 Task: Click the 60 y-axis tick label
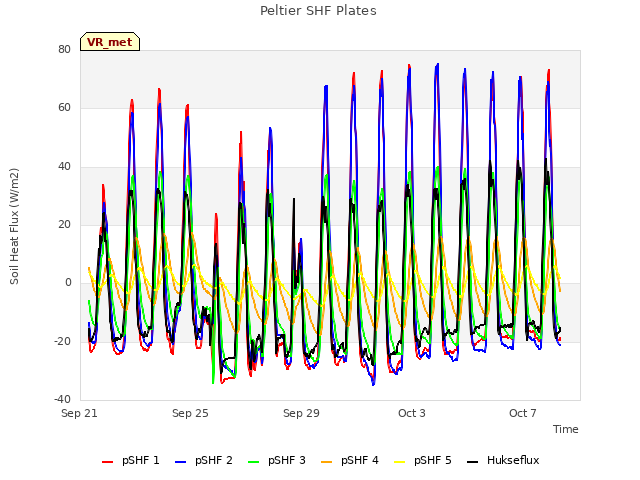64,108
